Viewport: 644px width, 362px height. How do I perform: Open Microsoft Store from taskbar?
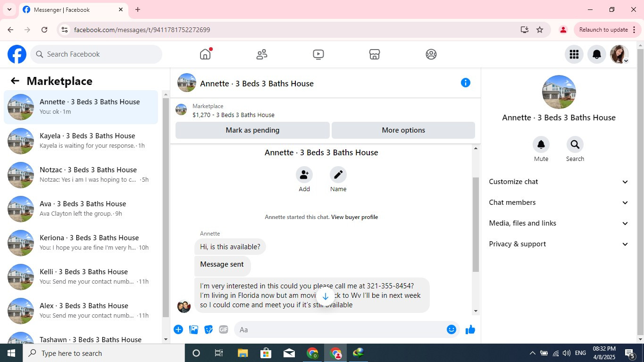coord(266,353)
